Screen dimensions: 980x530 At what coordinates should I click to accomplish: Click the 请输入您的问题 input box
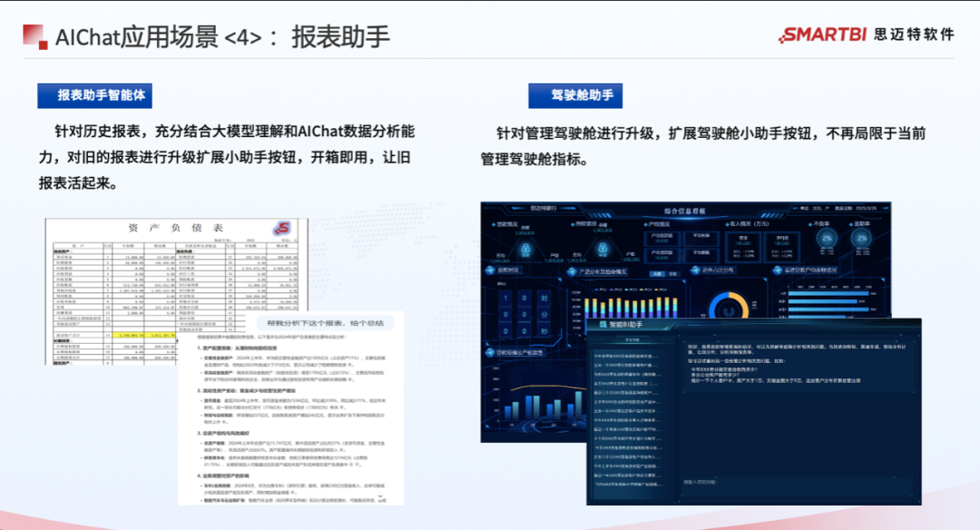pos(797,486)
